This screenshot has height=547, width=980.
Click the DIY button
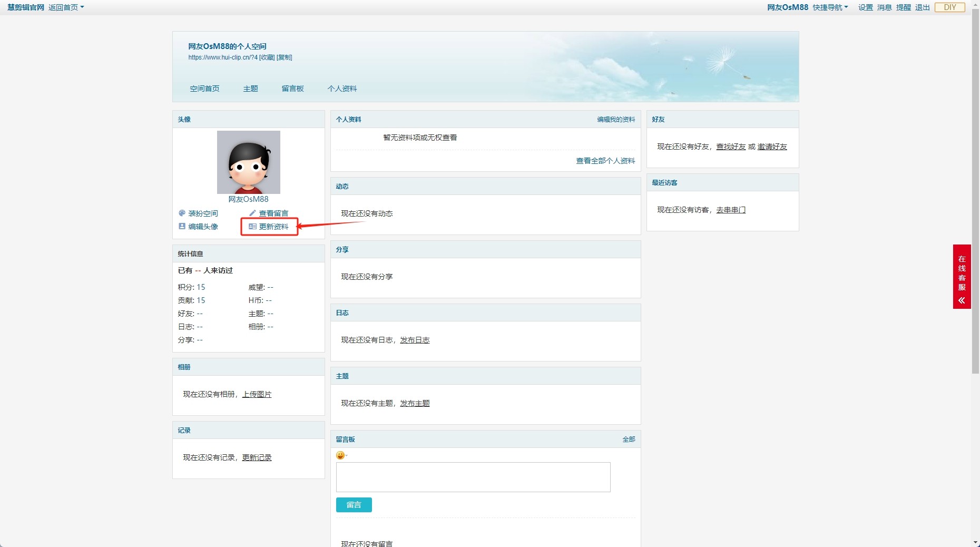pyautogui.click(x=949, y=7)
